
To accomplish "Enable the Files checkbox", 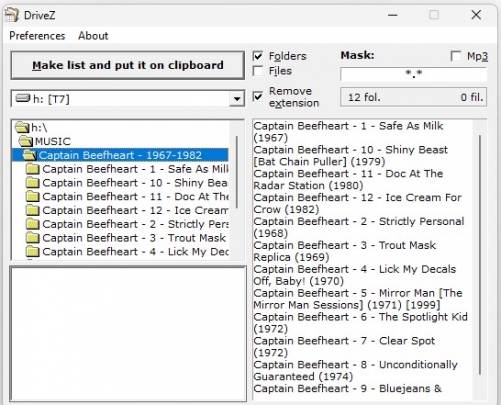I will 258,71.
